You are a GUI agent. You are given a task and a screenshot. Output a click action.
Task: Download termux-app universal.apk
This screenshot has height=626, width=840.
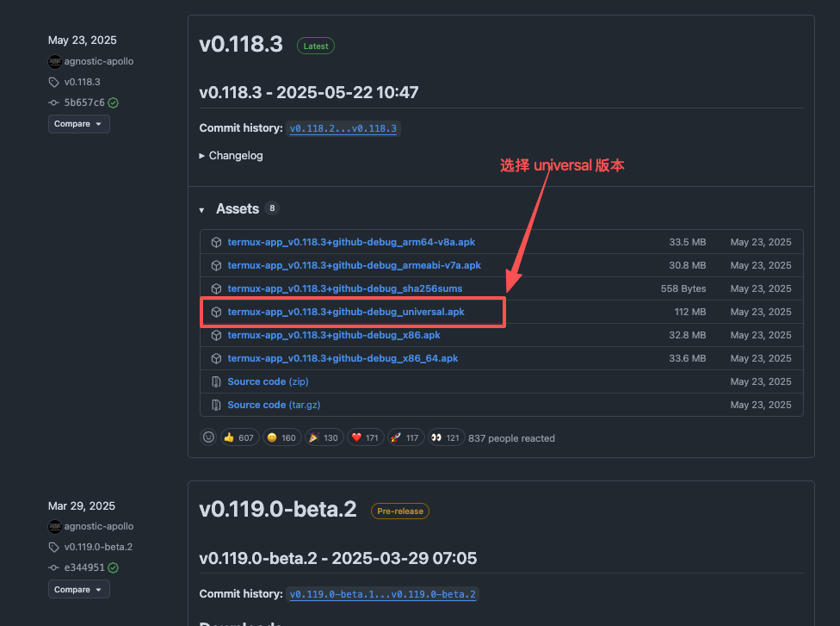coord(346,312)
